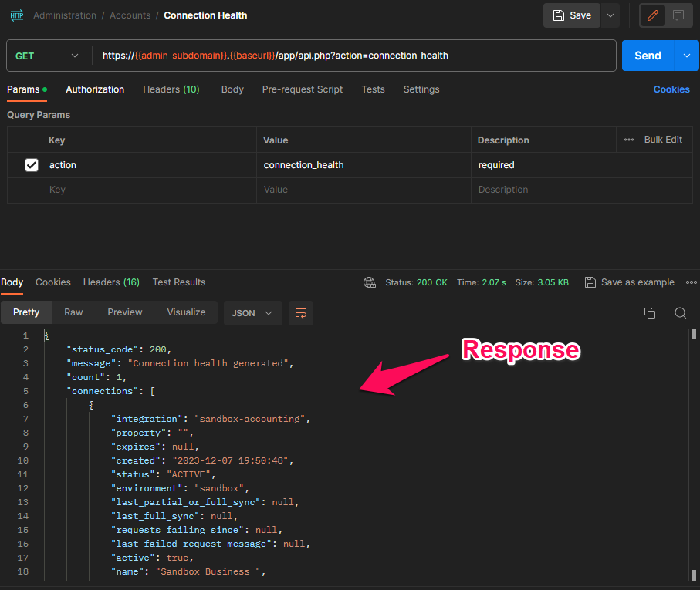Switch to Raw view

click(x=73, y=312)
